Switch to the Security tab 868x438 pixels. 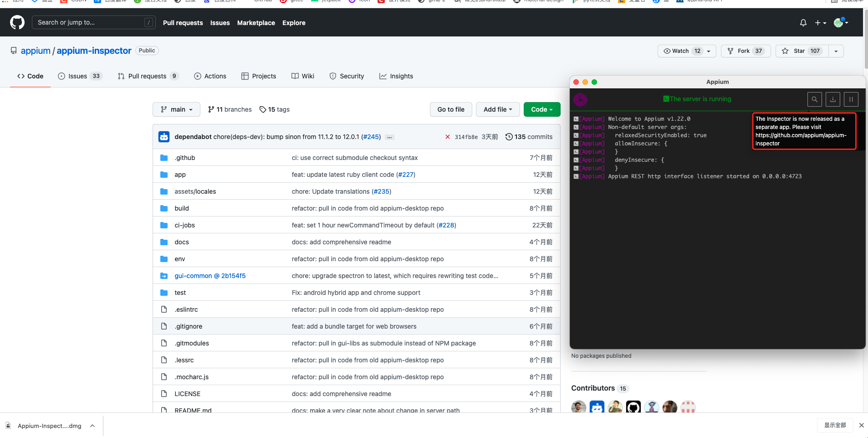click(347, 76)
